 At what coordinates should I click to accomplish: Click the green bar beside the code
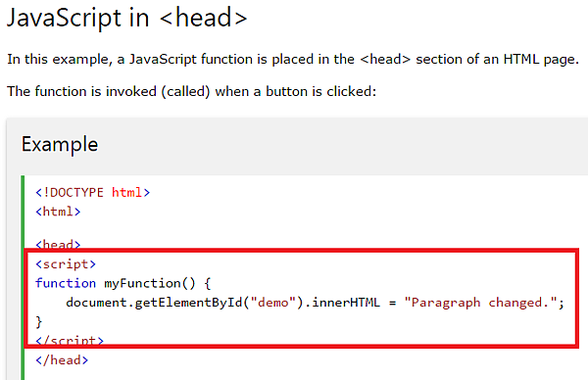pyautogui.click(x=23, y=277)
